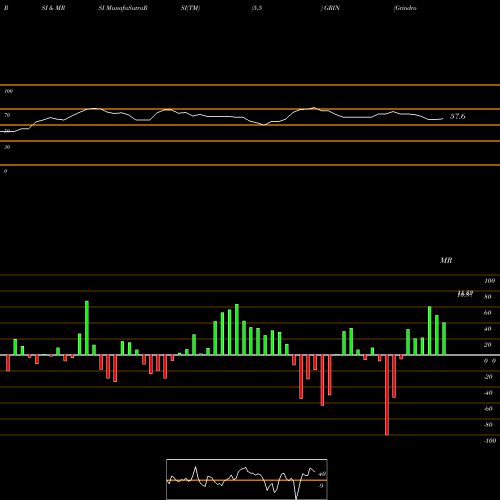
Task: Click the 20 label on MR axis
Action: tap(488, 345)
